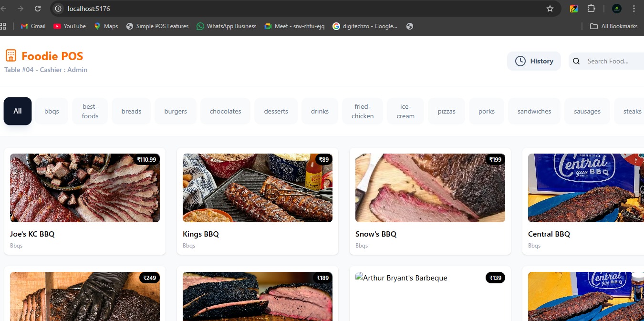
Task: Choose the sandwiches category
Action: tap(534, 111)
